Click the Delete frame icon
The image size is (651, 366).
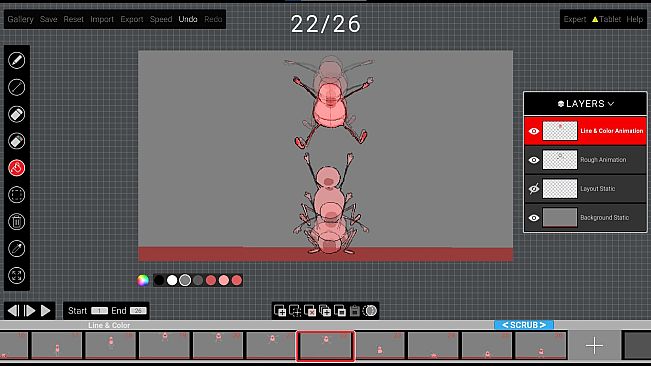[x=310, y=310]
